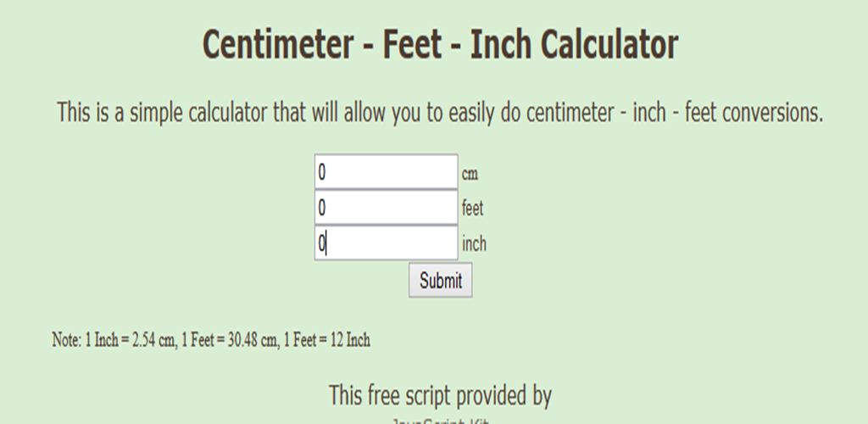Click the "feet" unit label
The image size is (868, 424).
pyautogui.click(x=473, y=209)
